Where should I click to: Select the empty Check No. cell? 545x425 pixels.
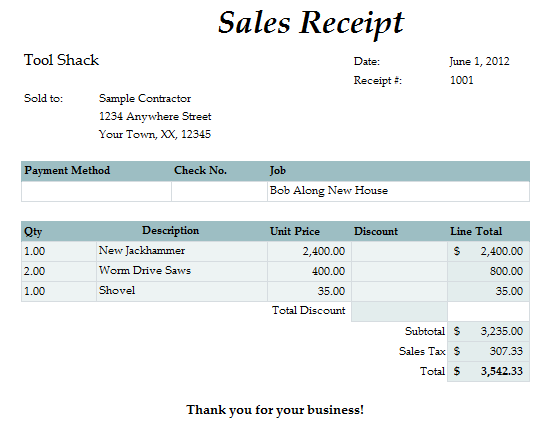219,191
